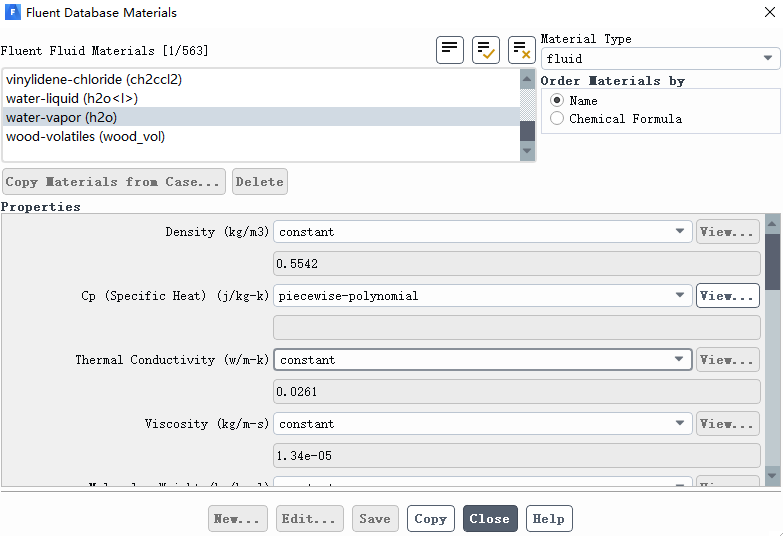Select wood-volatiles (wood_vol) in list
Image resolution: width=783 pixels, height=536 pixels.
(261, 136)
